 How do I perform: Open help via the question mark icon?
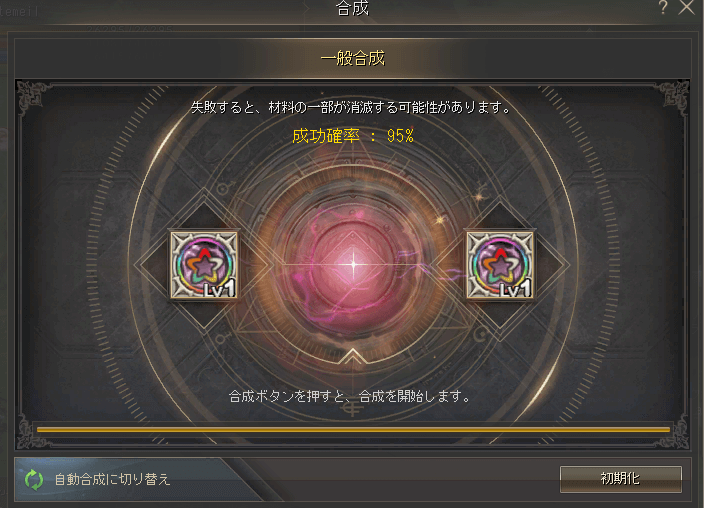click(x=663, y=7)
